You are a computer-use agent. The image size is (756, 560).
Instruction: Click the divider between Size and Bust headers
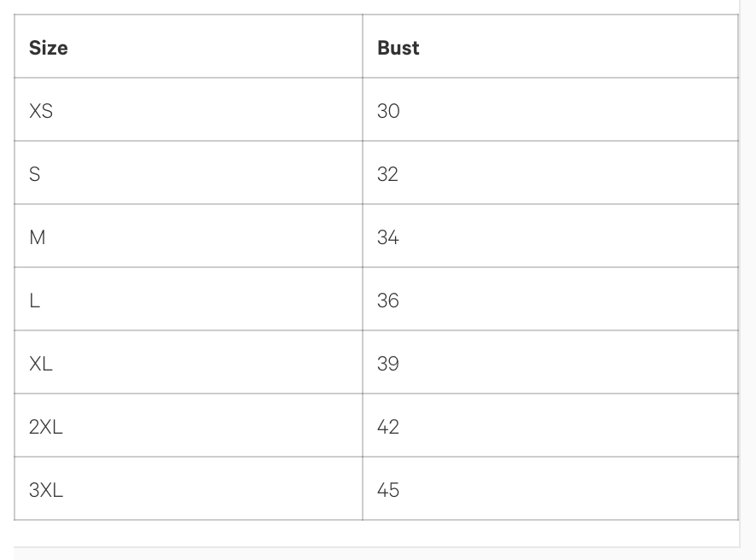click(363, 47)
